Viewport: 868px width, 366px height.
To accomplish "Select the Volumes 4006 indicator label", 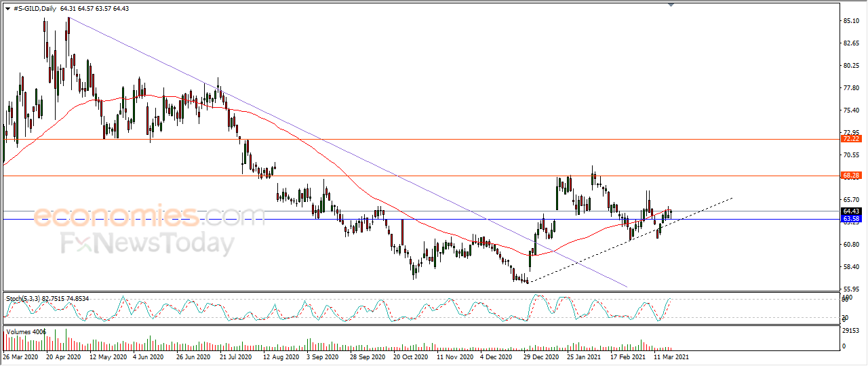I will (x=26, y=331).
